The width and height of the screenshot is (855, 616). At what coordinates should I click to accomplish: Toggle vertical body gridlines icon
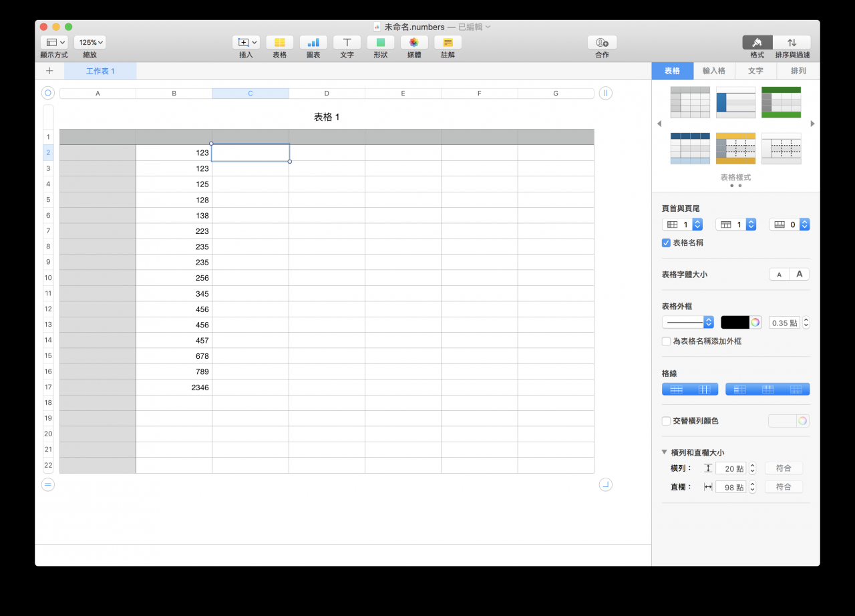pos(704,390)
